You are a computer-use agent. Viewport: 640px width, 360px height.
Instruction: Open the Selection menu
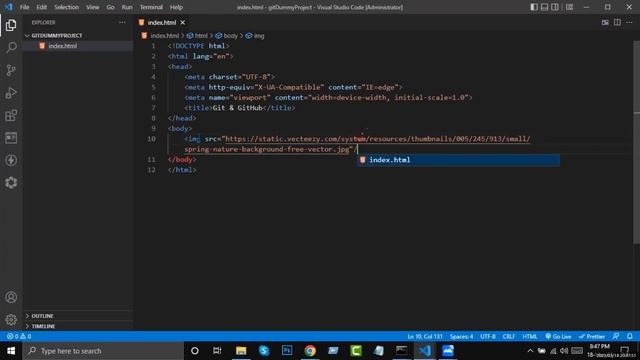[x=66, y=7]
